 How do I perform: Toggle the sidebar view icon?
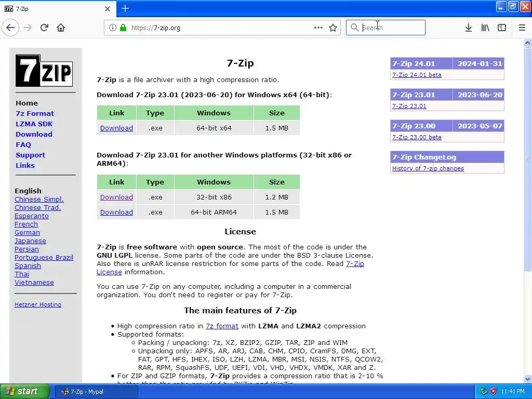pos(502,28)
